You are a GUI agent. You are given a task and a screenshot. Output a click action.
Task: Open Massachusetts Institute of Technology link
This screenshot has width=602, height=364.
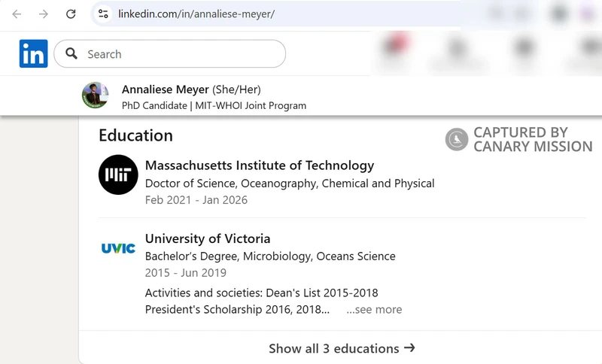(x=260, y=165)
